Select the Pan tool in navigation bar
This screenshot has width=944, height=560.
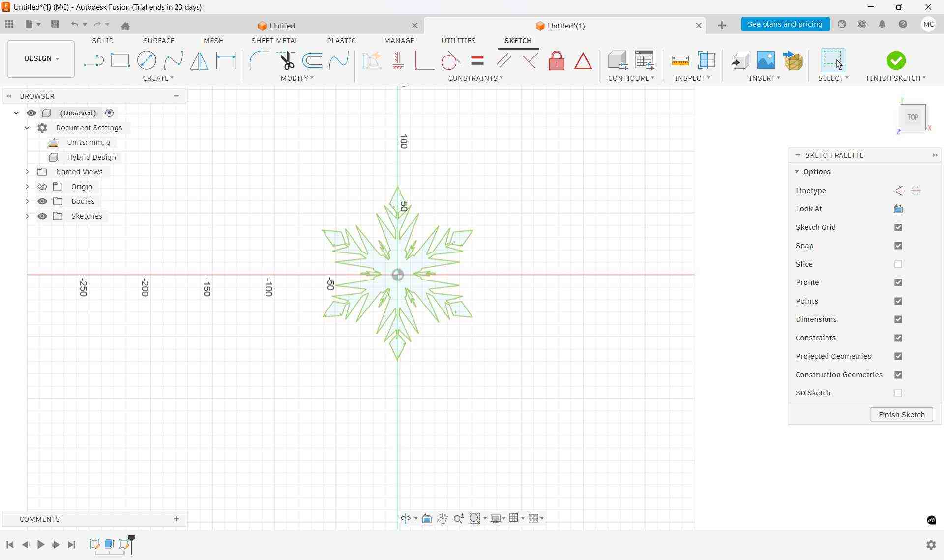442,518
